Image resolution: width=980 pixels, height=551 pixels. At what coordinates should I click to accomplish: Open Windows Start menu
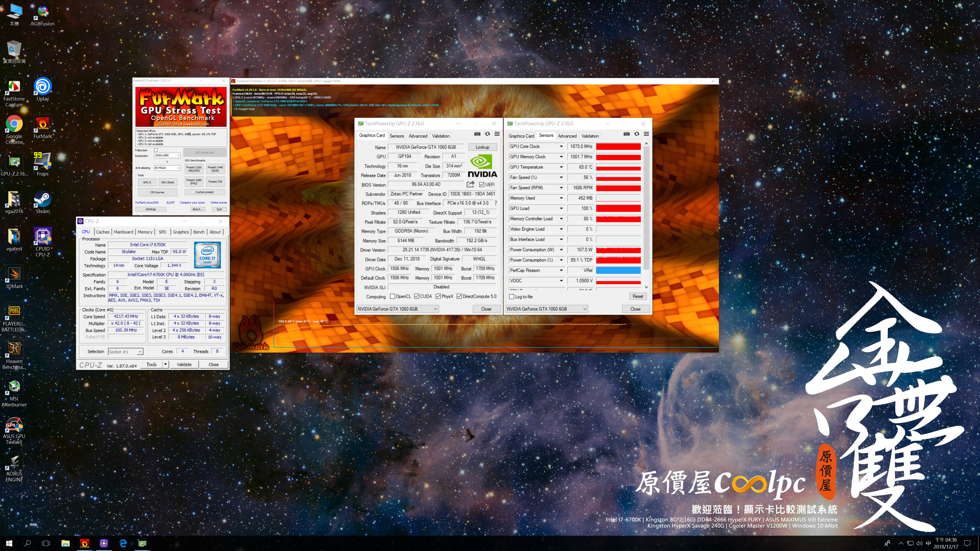(9, 543)
